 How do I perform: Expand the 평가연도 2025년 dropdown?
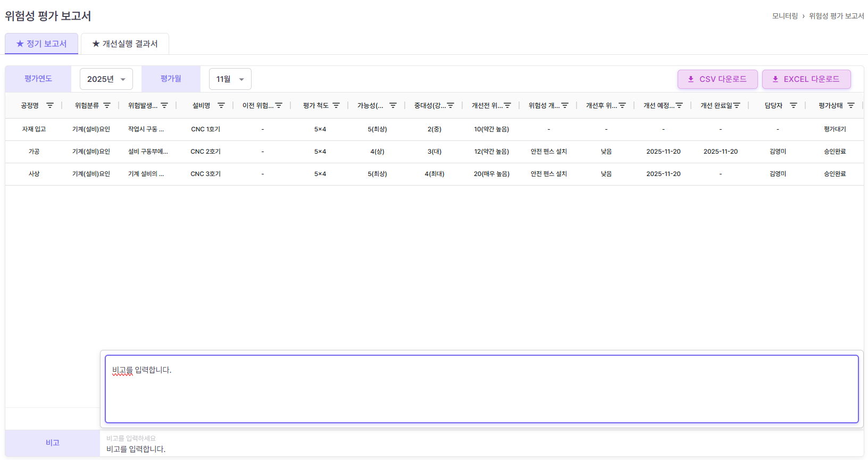pos(106,79)
